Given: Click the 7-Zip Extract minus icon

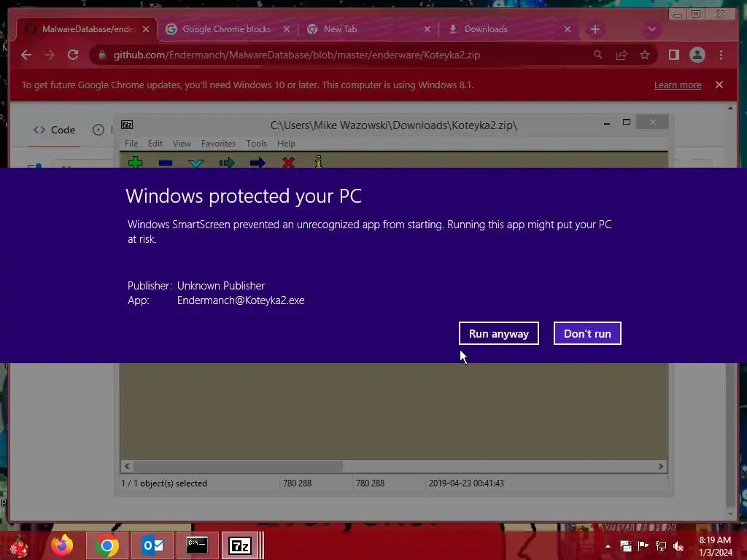Looking at the screenshot, I should pos(166,163).
